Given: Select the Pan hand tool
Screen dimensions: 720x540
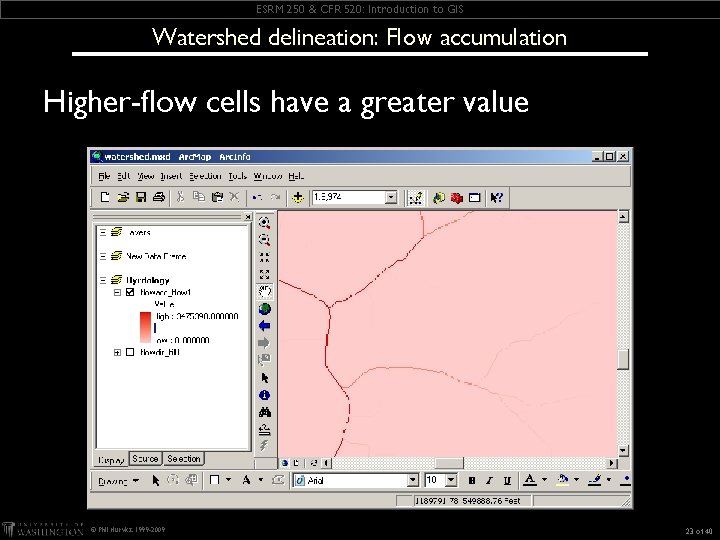Looking at the screenshot, I should click(x=264, y=291).
